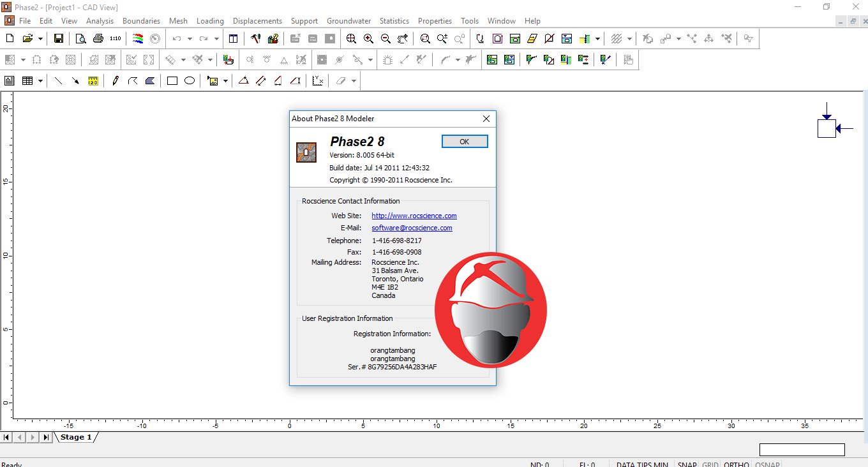Expand the yellow-green boundary tool dropdown arrow
Viewport: 868px width, 467px height.
(597, 39)
